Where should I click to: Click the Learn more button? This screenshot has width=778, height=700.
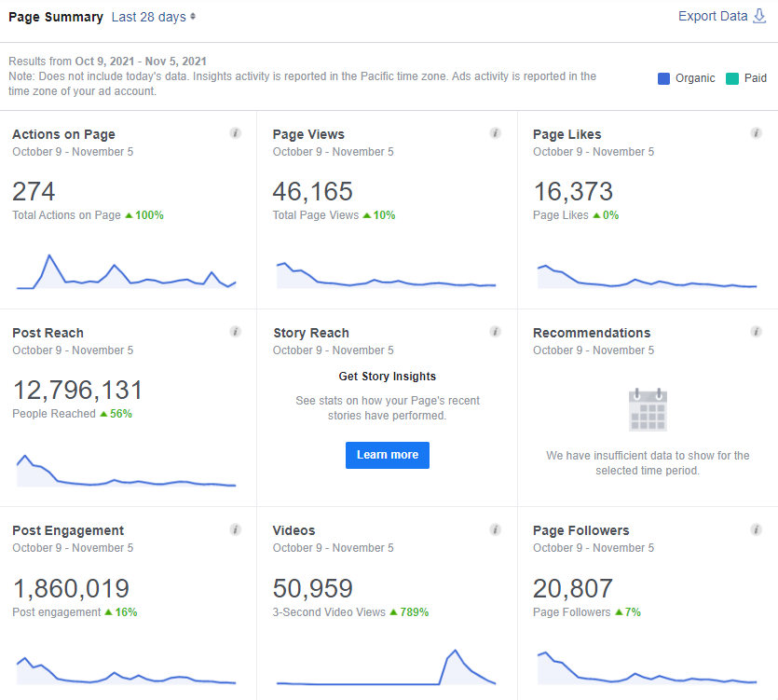pos(388,455)
